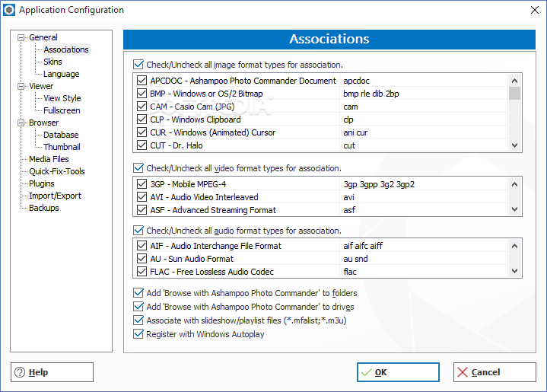The height and width of the screenshot is (392, 547).
Task: Open Backups settings page
Action: (x=44, y=208)
